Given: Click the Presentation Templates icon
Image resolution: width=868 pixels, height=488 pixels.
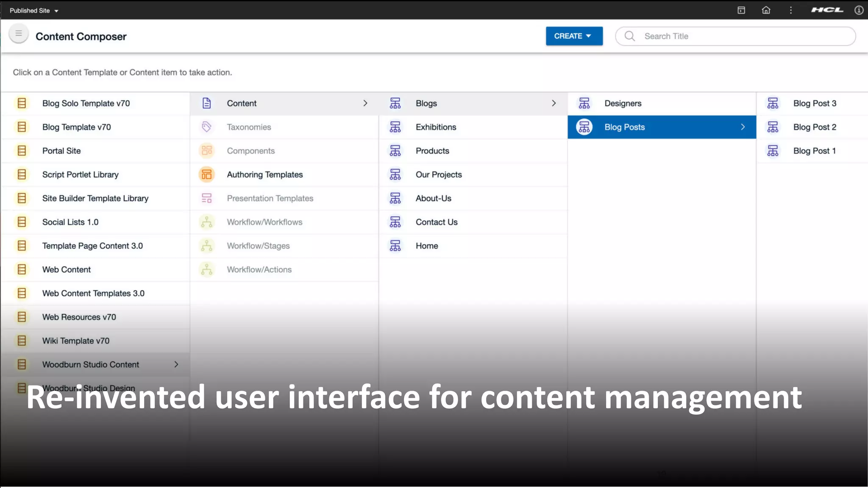Looking at the screenshot, I should tap(207, 198).
